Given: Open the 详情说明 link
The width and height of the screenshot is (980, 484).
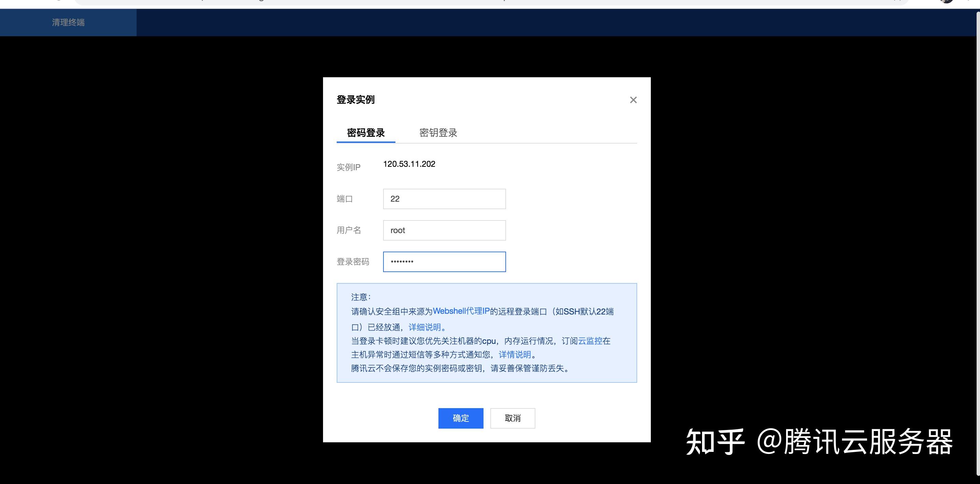Looking at the screenshot, I should pyautogui.click(x=515, y=354).
